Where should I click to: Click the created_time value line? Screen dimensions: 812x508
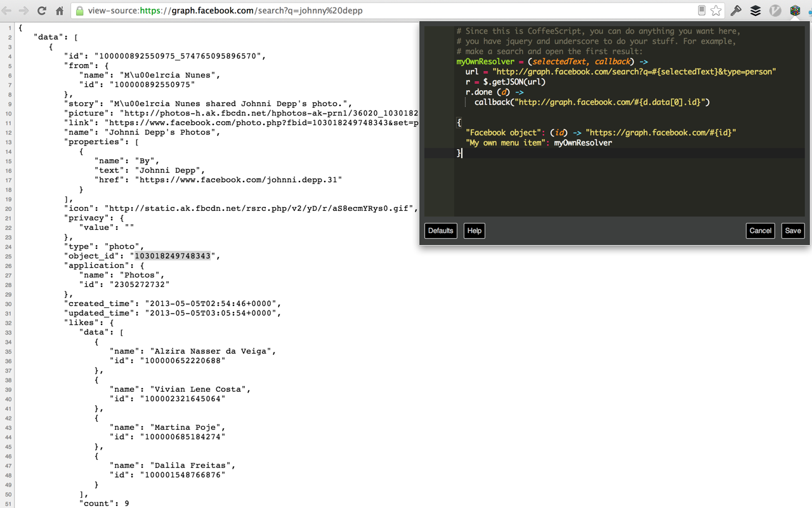coord(172,304)
